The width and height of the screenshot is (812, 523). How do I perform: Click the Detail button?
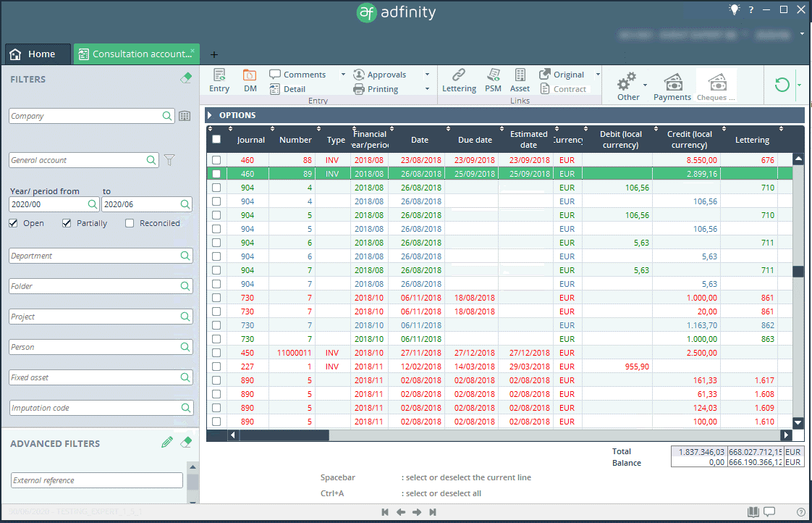pos(288,89)
